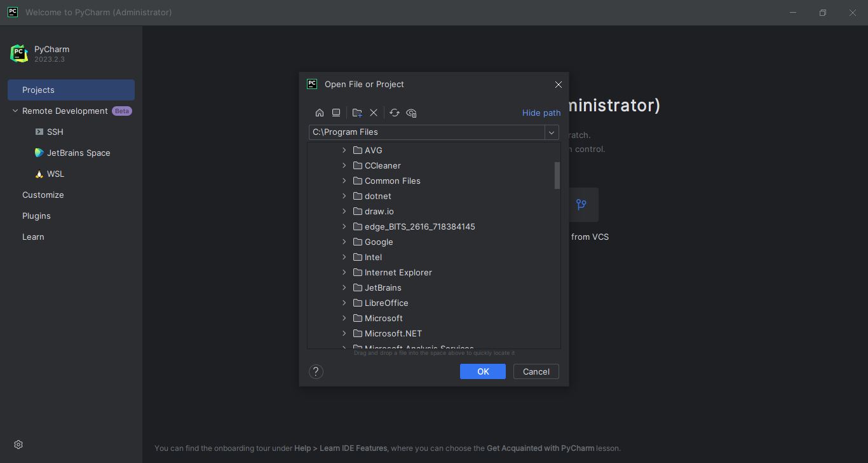Select Projects in the welcome sidebar
Image resolution: width=868 pixels, height=463 pixels.
[71, 90]
